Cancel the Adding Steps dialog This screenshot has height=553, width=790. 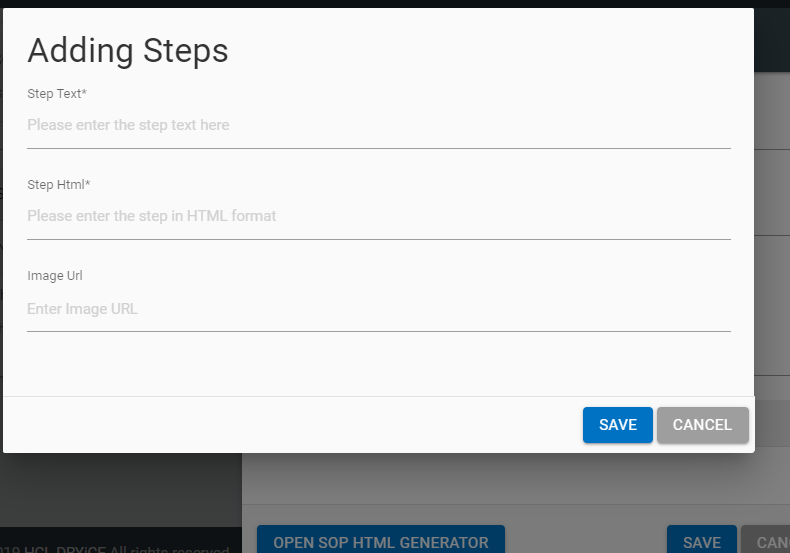pos(702,425)
